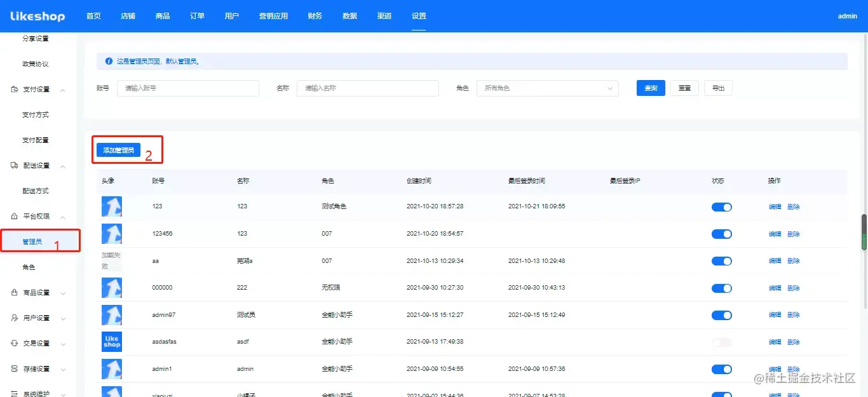The width and height of the screenshot is (868, 397).
Task: Click the bag icon beside 商品设置
Action: tap(14, 293)
